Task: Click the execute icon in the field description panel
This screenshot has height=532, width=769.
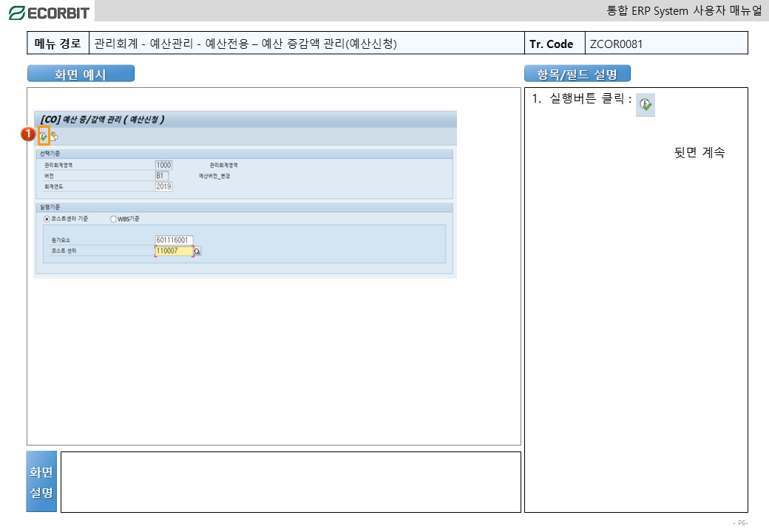Action: 646,106
